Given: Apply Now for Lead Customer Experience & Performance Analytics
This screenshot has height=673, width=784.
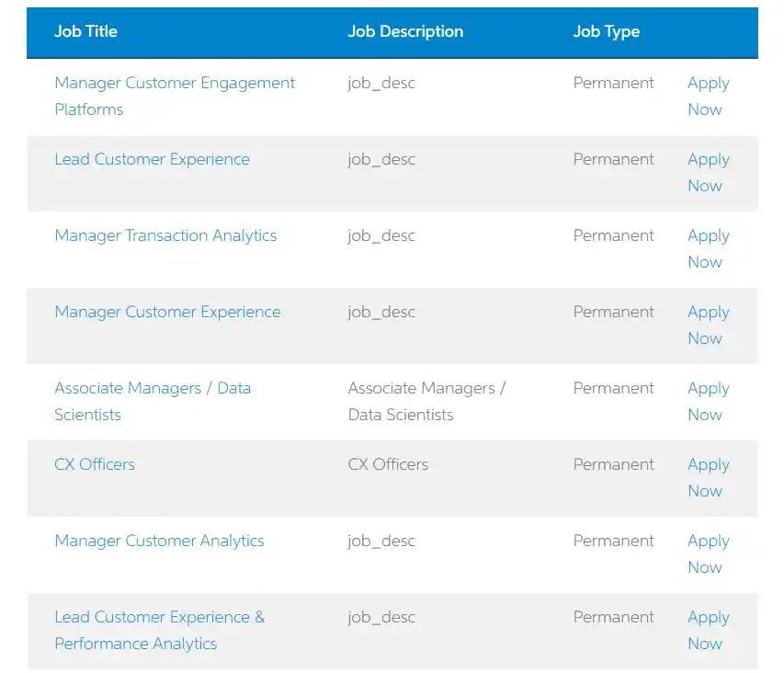Looking at the screenshot, I should coord(709,630).
